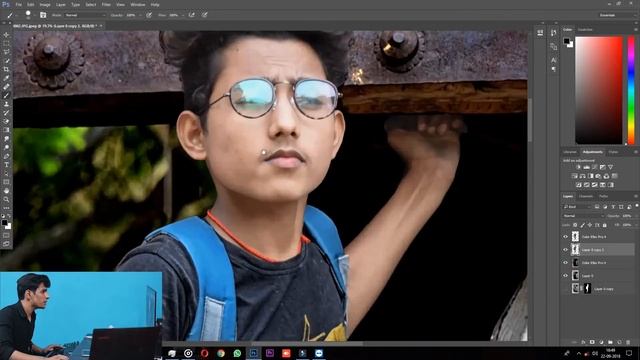
Task: Delete the selected layer
Action: coord(628,342)
